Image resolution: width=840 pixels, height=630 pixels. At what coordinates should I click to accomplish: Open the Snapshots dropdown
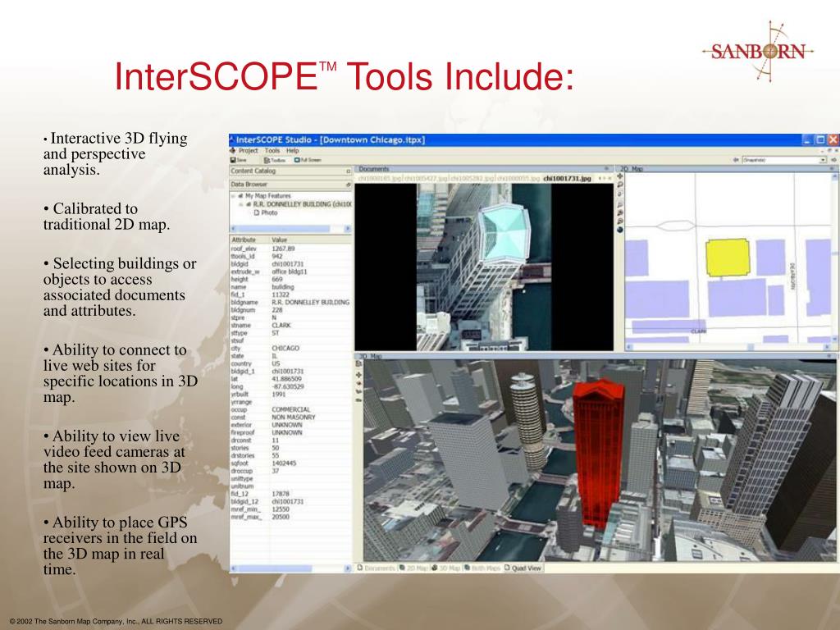tap(783, 160)
